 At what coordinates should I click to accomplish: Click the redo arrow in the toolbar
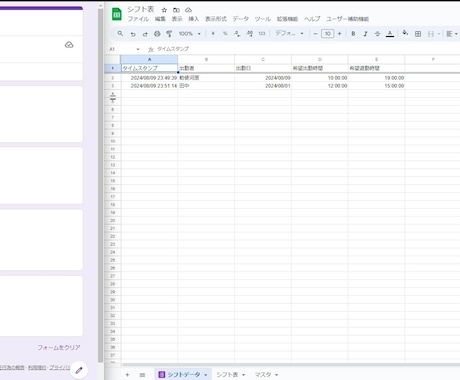tap(145, 34)
